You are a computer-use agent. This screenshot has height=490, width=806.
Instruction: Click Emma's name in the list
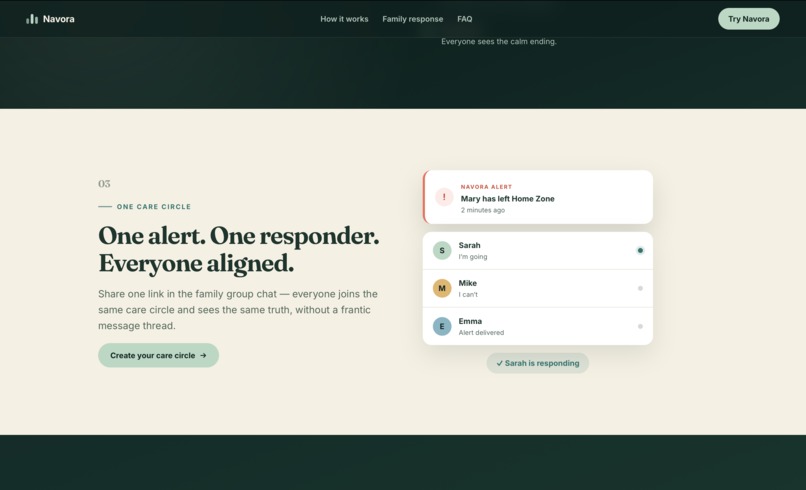470,321
